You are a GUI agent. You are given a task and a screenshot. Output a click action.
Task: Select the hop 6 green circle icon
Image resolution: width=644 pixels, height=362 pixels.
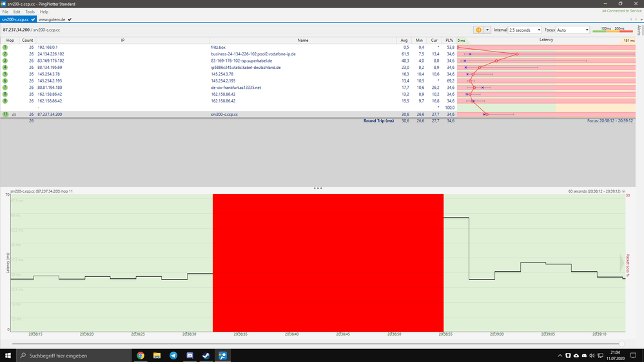(x=5, y=81)
